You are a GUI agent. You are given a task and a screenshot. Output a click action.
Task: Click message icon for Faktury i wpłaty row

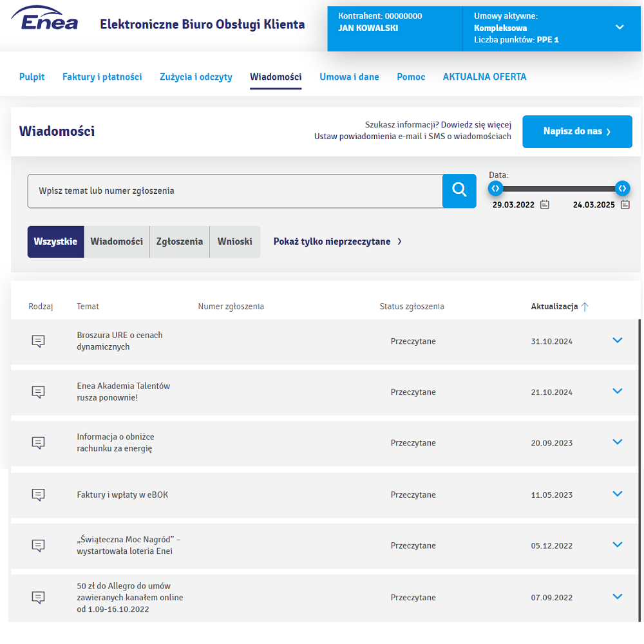click(x=39, y=495)
